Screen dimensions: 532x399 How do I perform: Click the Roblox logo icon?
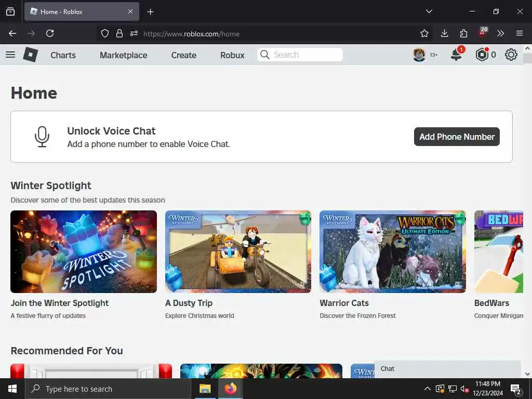[31, 55]
